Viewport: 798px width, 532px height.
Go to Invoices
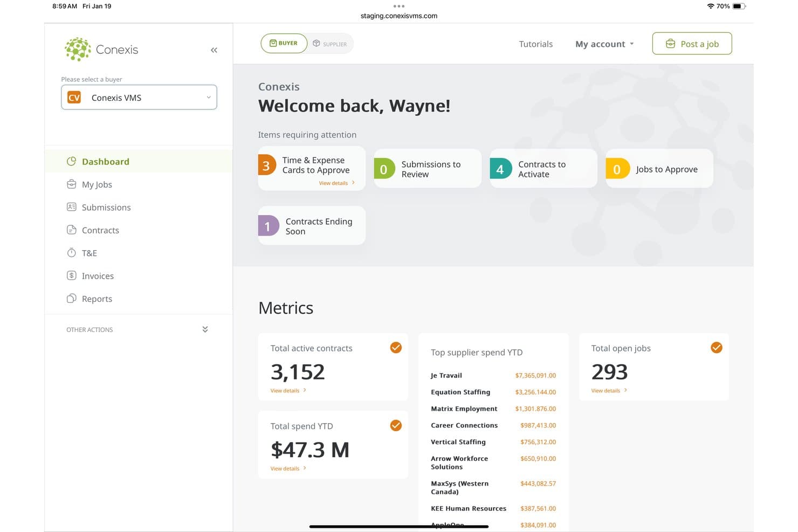[139, 276]
